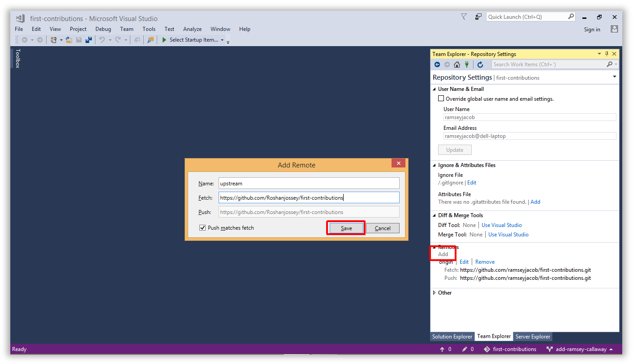633x364 pixels.
Task: Click Use Visual Studio for Diff Tool
Action: coord(502,225)
